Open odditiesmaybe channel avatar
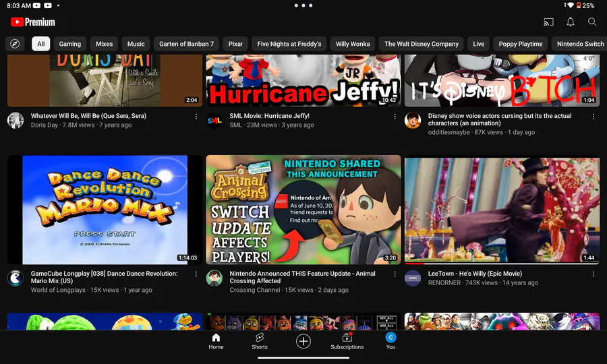The height and width of the screenshot is (364, 607). tap(413, 120)
